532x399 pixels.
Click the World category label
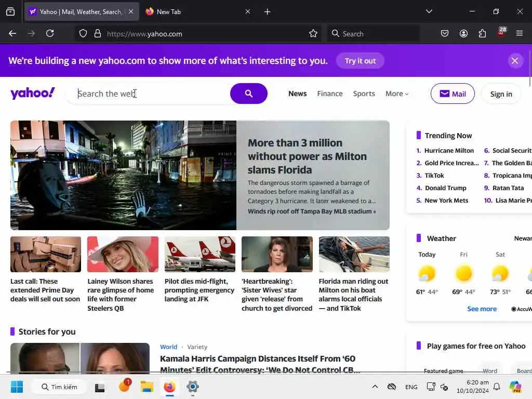click(169, 347)
